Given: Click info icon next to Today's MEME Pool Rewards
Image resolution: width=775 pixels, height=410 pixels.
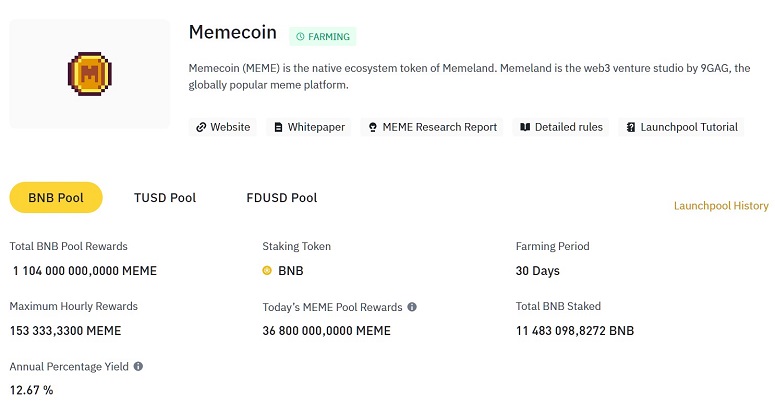Looking at the screenshot, I should pos(412,307).
